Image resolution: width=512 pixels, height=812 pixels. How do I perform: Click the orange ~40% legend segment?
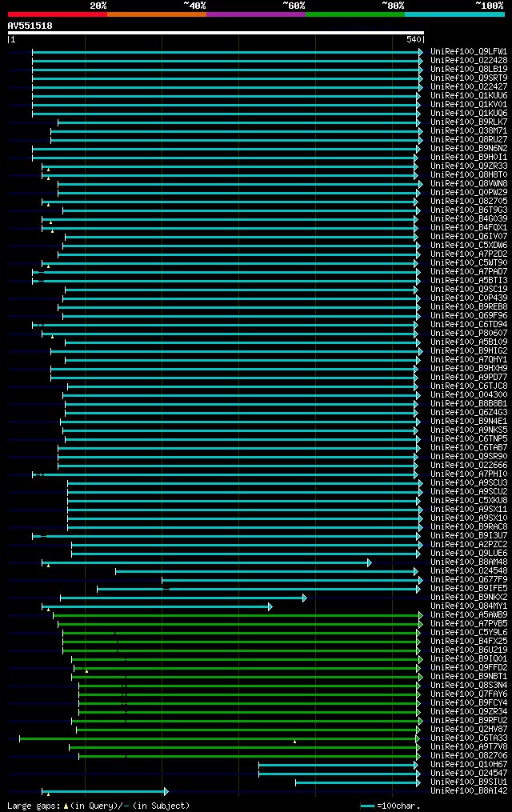pos(157,14)
